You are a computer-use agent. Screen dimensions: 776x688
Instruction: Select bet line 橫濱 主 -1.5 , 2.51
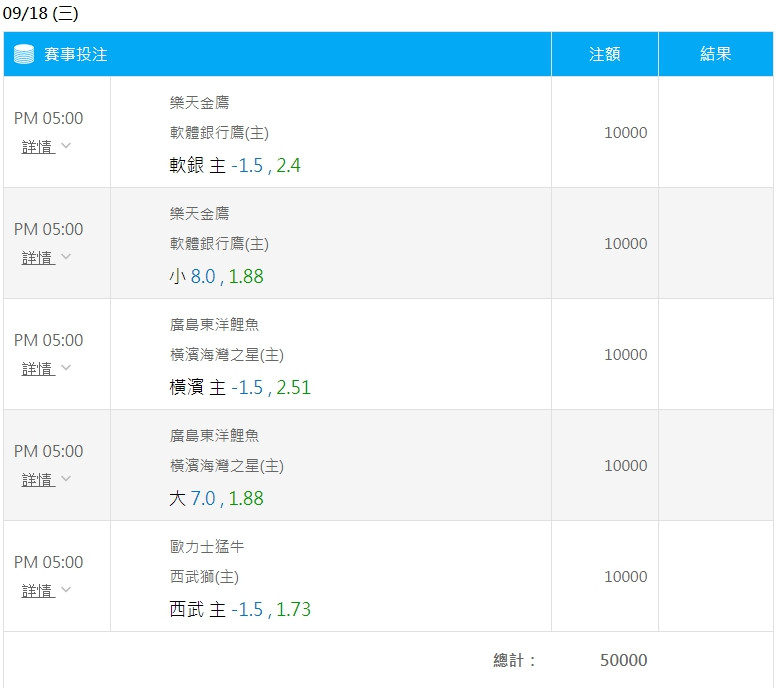point(240,387)
